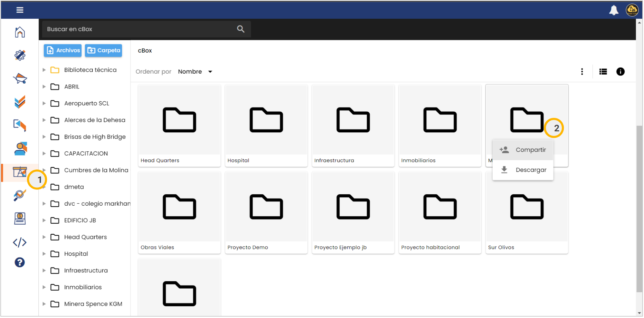This screenshot has width=644, height=318.
Task: Open the blue-orange arrows module icon
Action: click(20, 125)
